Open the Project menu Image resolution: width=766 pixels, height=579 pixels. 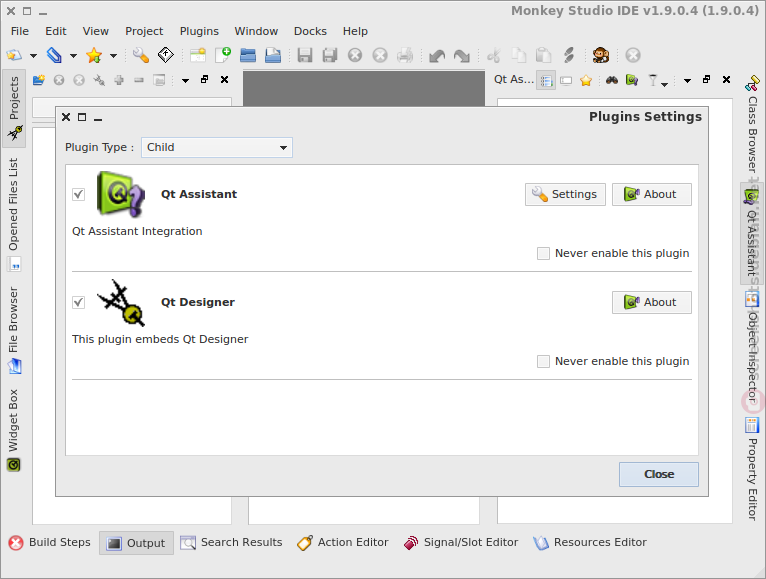[x=144, y=31]
